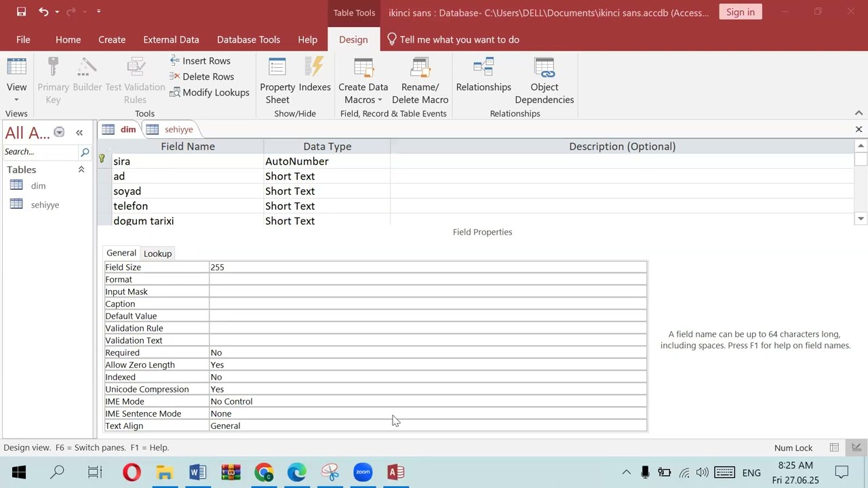Open the External Data ribbon tab

point(171,39)
